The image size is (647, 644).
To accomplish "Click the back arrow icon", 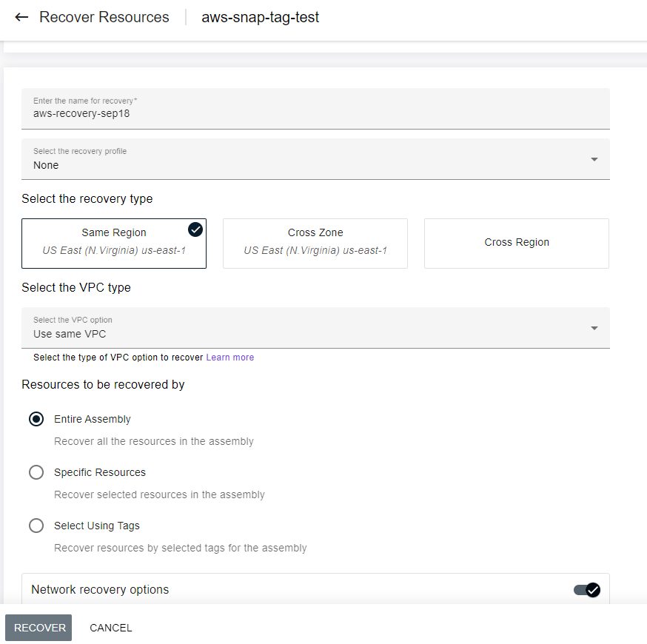I will (x=21, y=17).
